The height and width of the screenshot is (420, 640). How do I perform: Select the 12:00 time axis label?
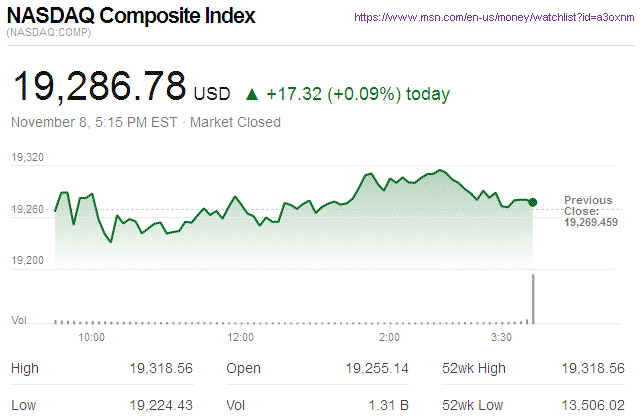(241, 337)
